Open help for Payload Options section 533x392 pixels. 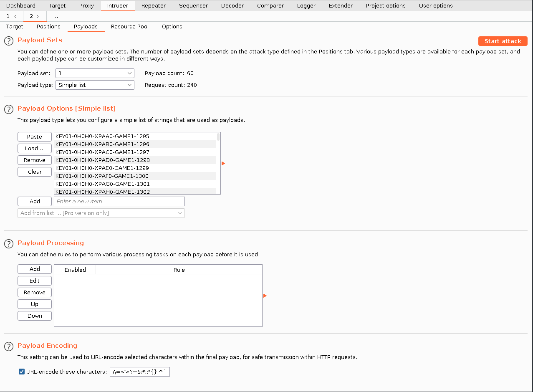pos(8,109)
